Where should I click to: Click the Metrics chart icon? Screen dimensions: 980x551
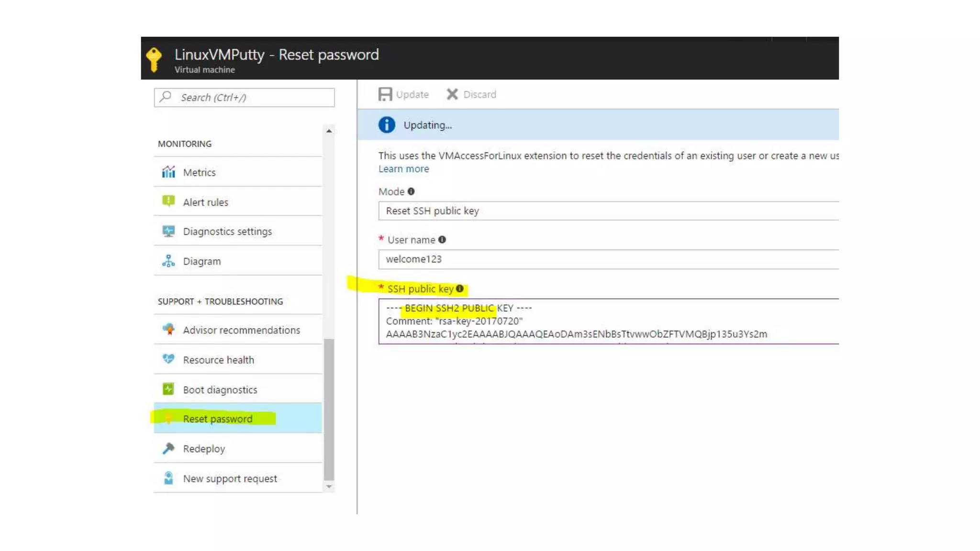click(x=168, y=172)
